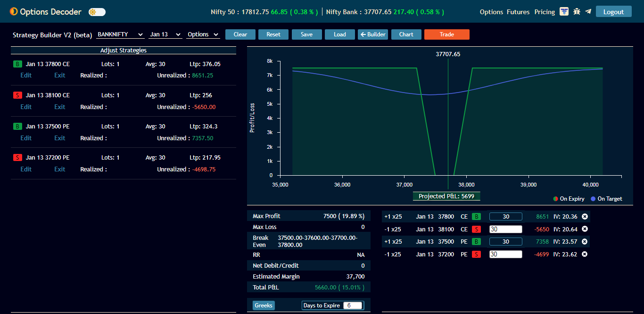Viewport: 644px width, 314px height.
Task: Click the Logout button
Action: click(x=613, y=12)
